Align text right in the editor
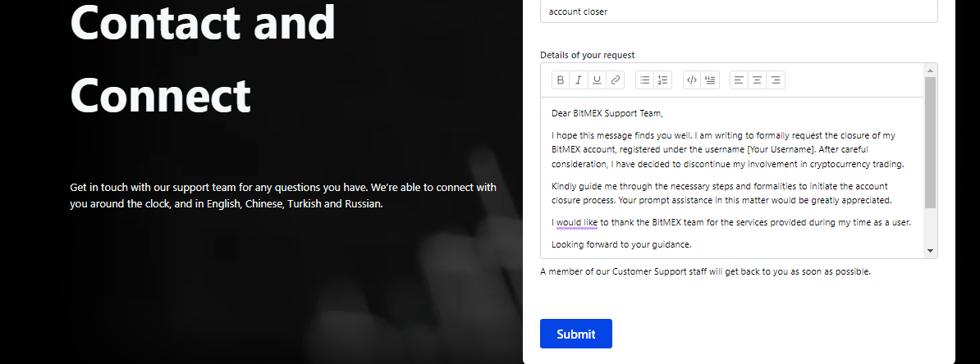The image size is (980, 364). coord(776,80)
